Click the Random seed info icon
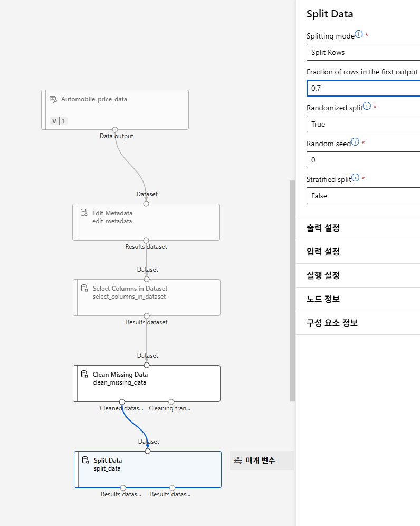The width and height of the screenshot is (420, 526). 355,141
